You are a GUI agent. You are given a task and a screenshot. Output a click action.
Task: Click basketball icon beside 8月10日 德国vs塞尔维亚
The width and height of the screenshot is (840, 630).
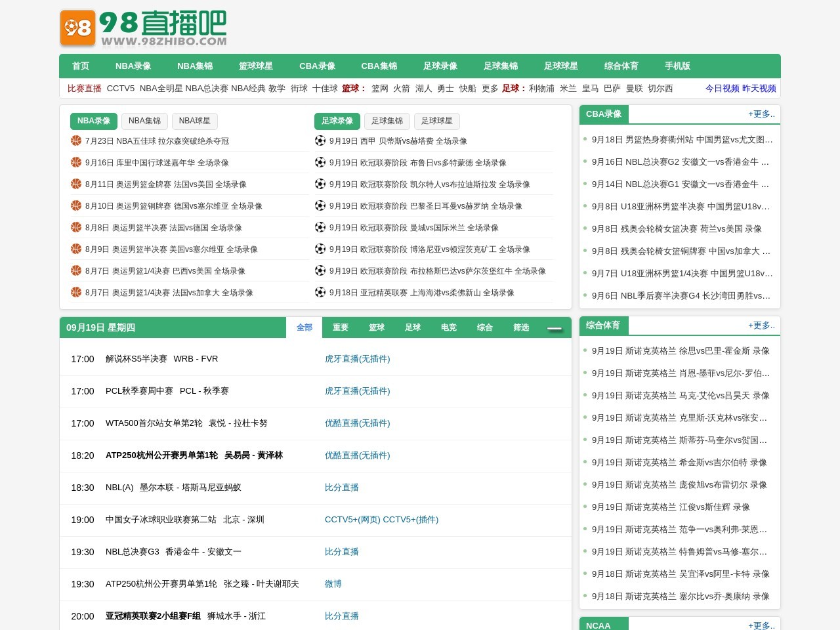[76, 205]
